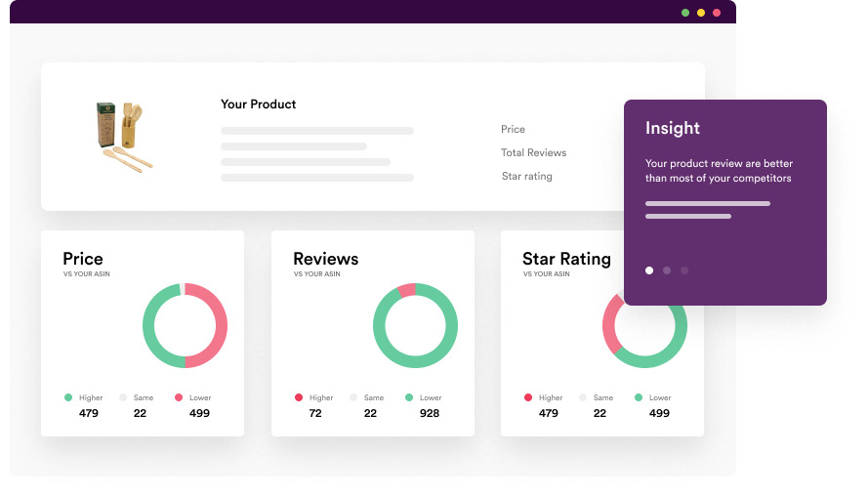Click the red window control dot
The height and width of the screenshot is (497, 868).
tap(717, 13)
